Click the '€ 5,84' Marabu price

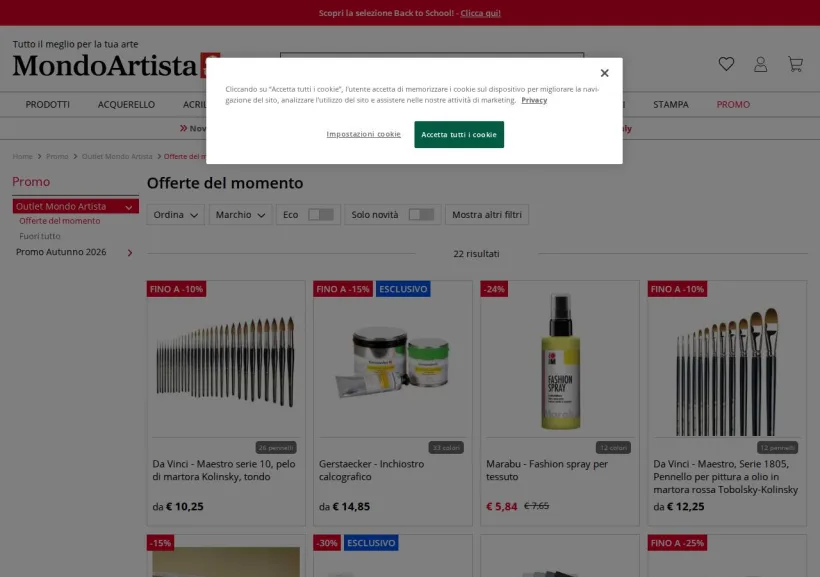click(x=502, y=506)
